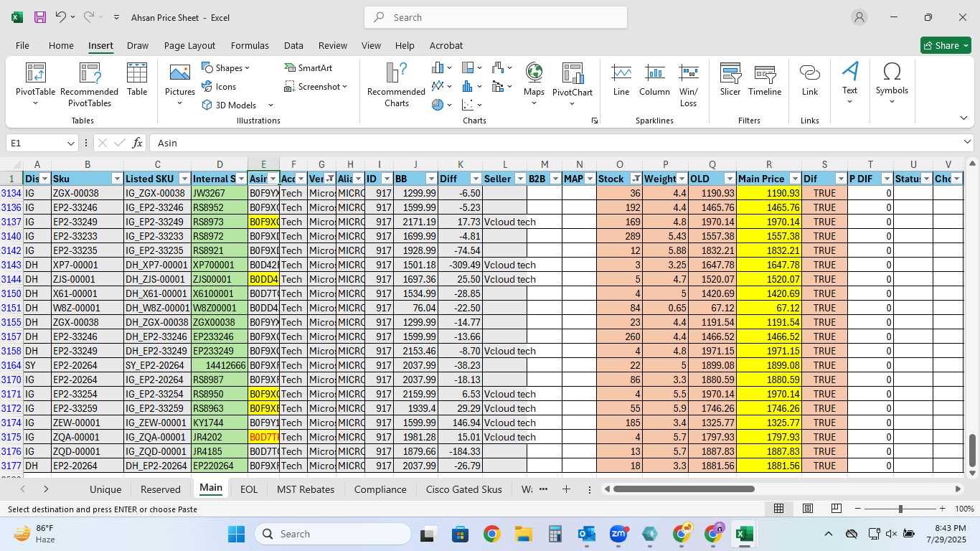The width and height of the screenshot is (980, 551).
Task: Open the Windows Start menu
Action: [x=236, y=534]
